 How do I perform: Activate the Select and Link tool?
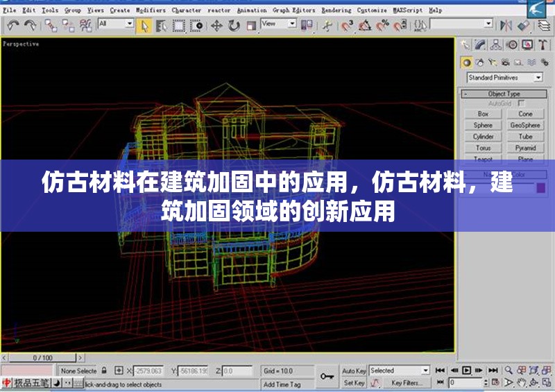(x=51, y=26)
